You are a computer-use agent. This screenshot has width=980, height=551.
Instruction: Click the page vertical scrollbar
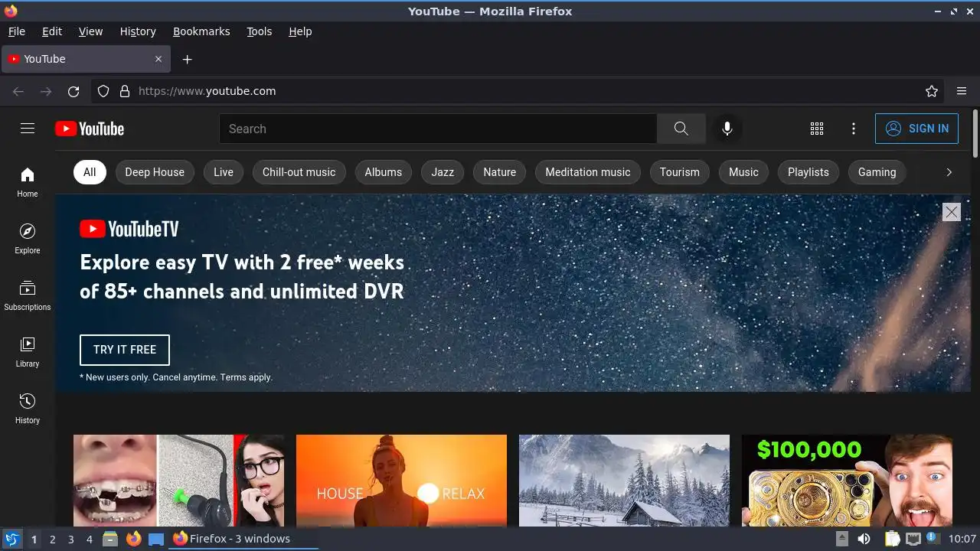pyautogui.click(x=975, y=133)
